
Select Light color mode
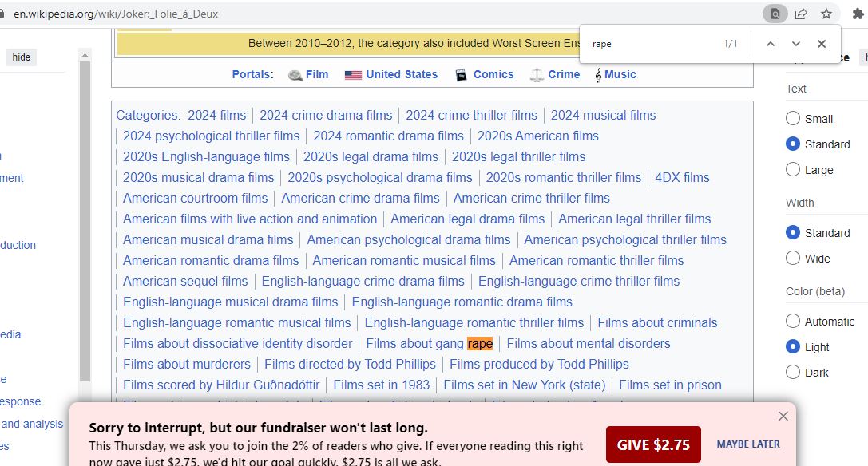[x=793, y=346]
